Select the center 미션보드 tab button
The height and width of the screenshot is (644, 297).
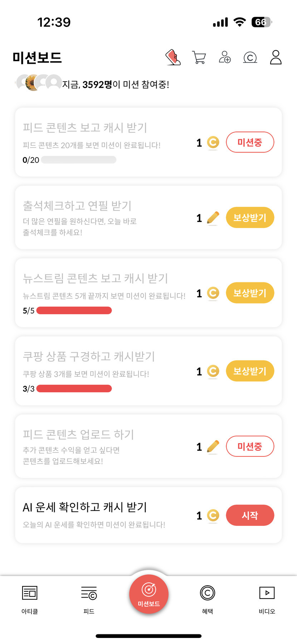[x=148, y=595]
